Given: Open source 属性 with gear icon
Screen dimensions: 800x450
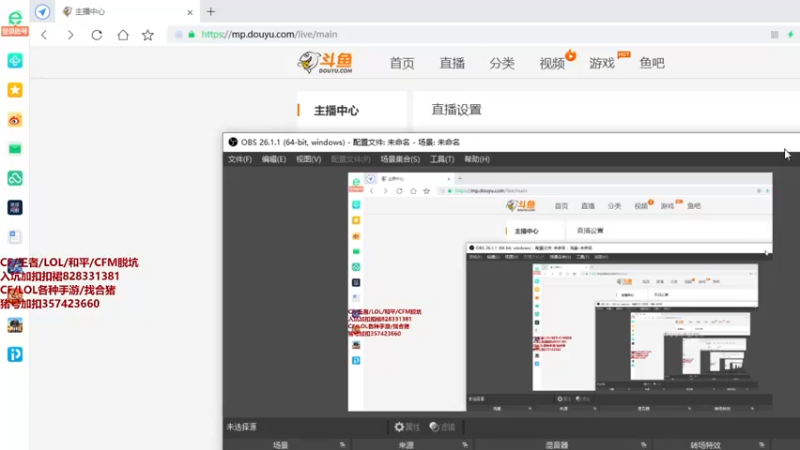Looking at the screenshot, I should coord(407,427).
